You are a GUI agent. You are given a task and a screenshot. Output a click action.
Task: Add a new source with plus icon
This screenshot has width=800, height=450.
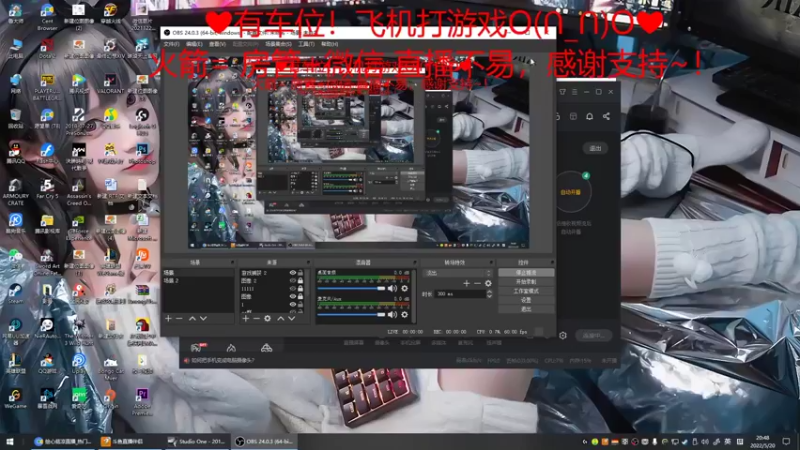[246, 318]
